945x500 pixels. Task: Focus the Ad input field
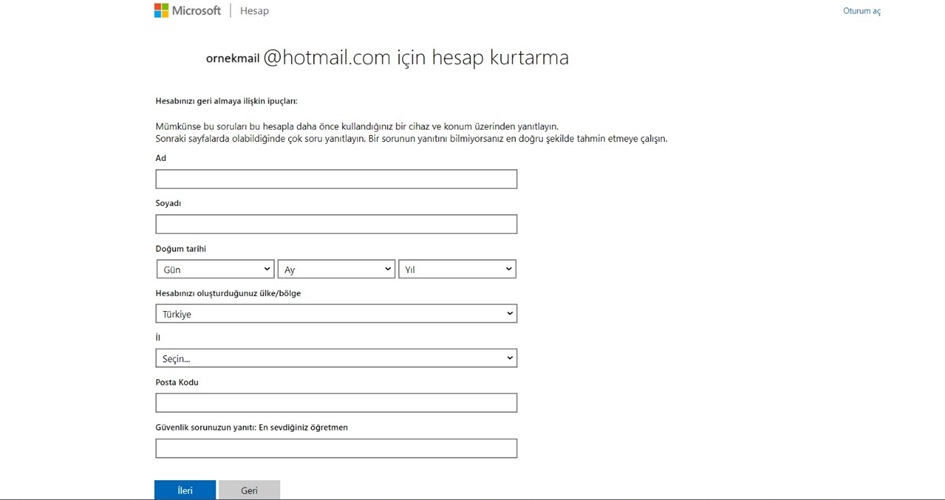pos(336,179)
